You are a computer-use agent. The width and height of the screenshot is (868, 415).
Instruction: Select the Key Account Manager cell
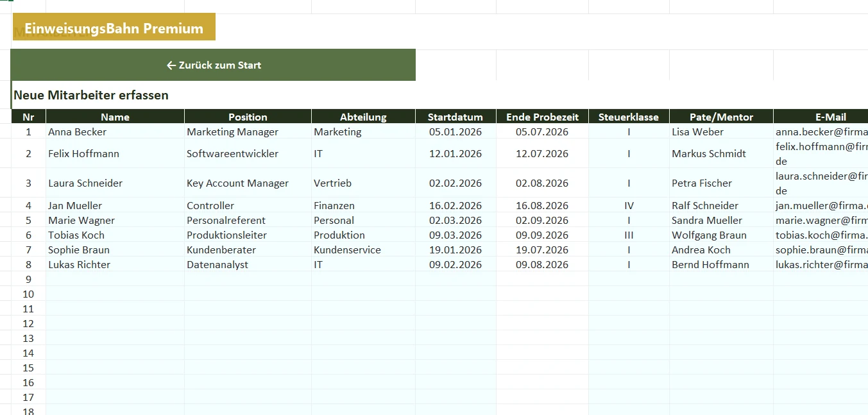tap(248, 183)
